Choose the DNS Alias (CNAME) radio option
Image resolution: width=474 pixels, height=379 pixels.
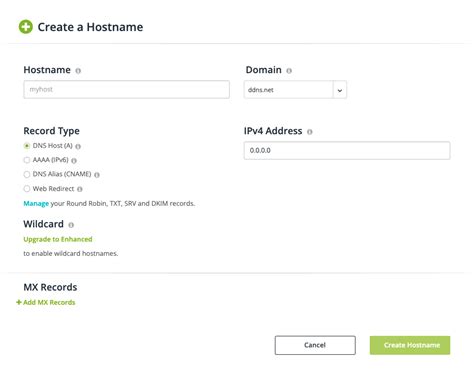click(27, 174)
